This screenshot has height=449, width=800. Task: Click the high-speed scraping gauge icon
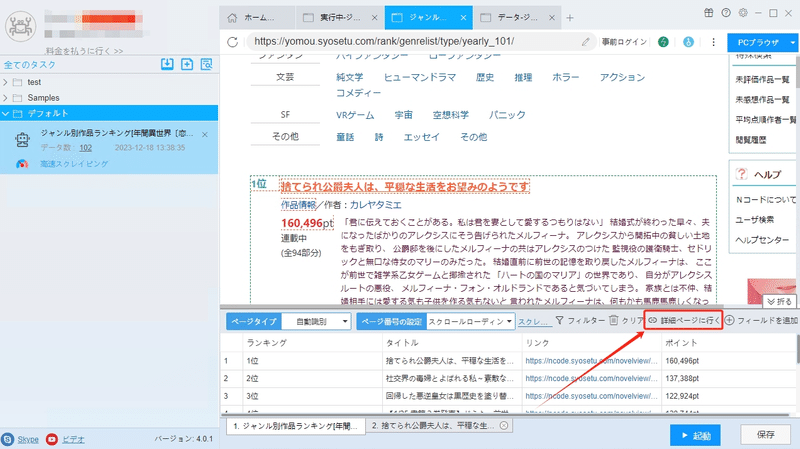(x=22, y=164)
